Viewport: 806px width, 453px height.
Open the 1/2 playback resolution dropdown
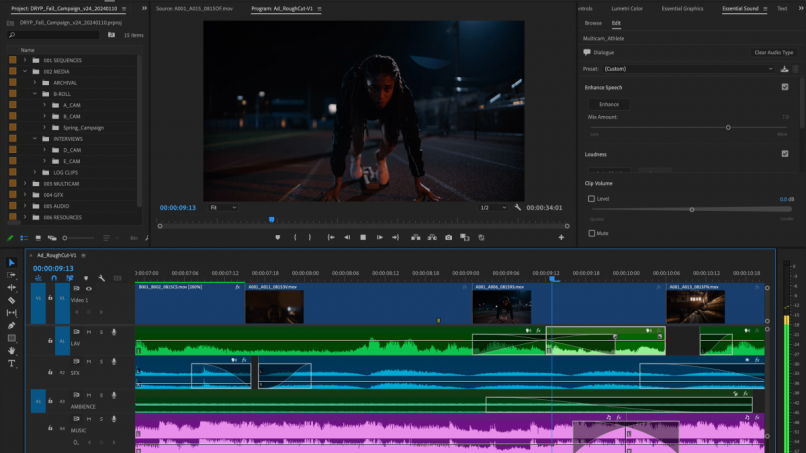pos(492,208)
